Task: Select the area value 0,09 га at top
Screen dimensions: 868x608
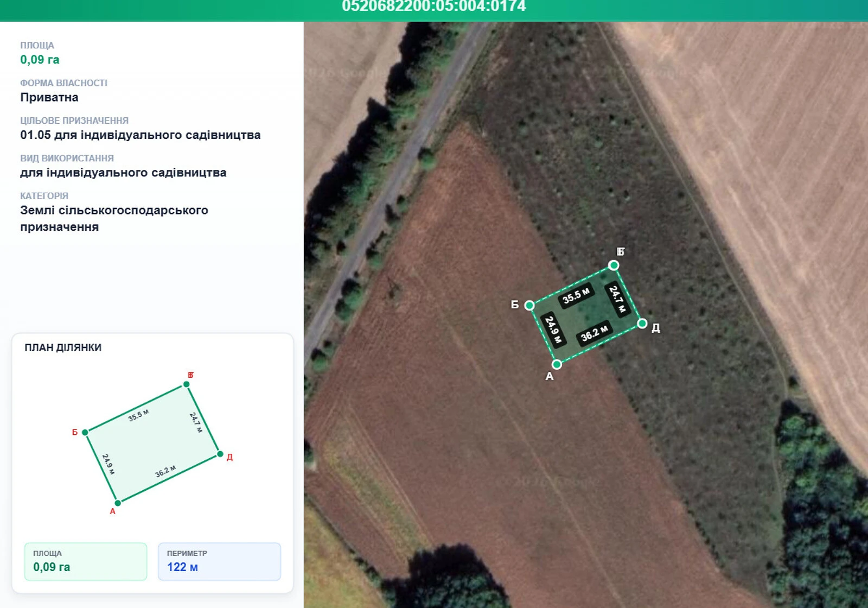Action: pyautogui.click(x=40, y=60)
